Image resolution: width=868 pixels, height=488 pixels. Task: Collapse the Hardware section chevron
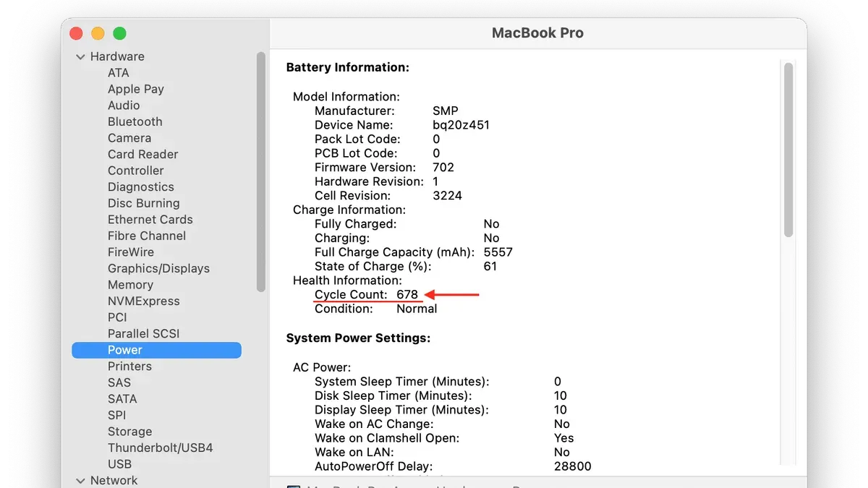coord(80,56)
